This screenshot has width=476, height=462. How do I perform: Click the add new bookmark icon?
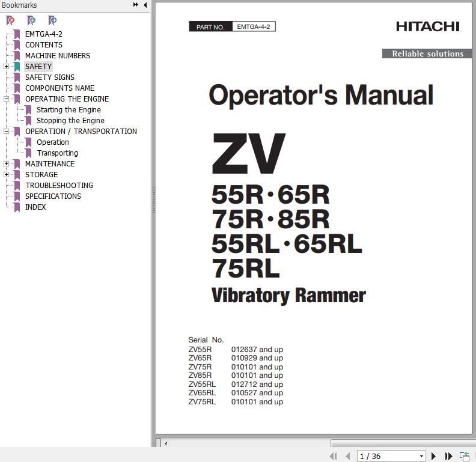click(x=31, y=20)
